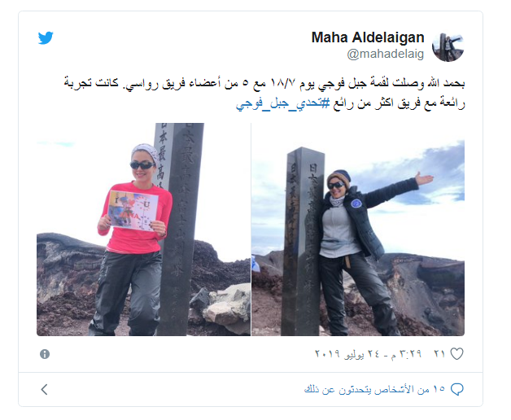Image resolution: width=511 pixels, height=420 pixels.
Task: Open the tweet timestamp dated 2019
Action: [368, 354]
